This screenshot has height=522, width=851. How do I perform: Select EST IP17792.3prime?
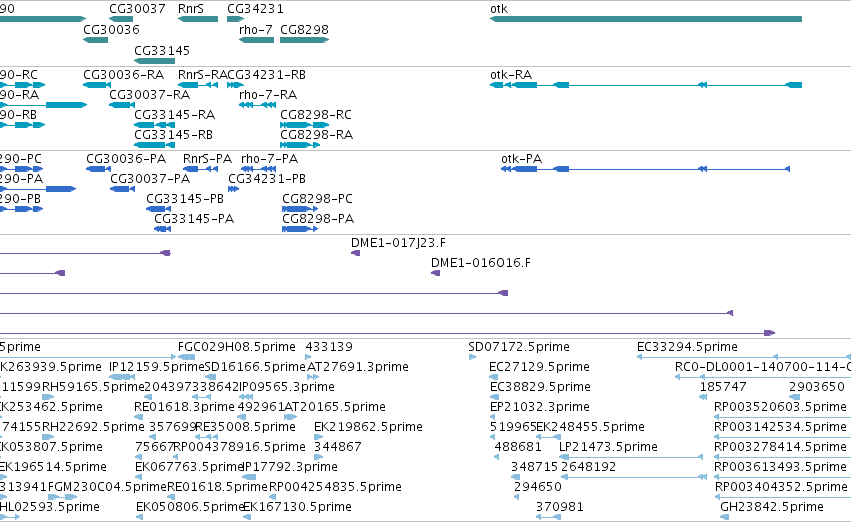tap(290, 467)
